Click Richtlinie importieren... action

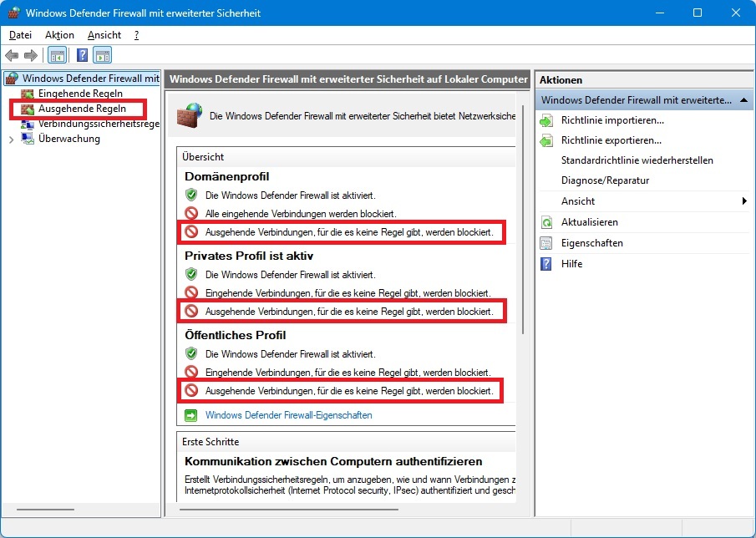click(x=612, y=120)
